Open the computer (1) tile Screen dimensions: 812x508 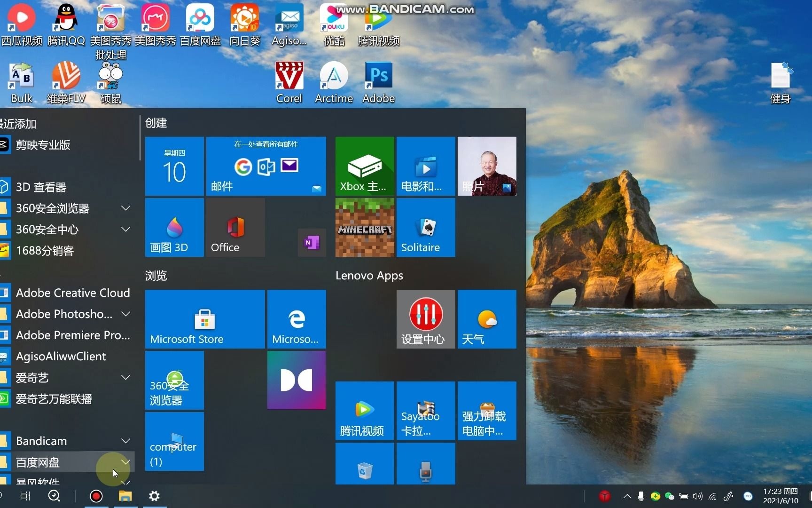pos(174,441)
